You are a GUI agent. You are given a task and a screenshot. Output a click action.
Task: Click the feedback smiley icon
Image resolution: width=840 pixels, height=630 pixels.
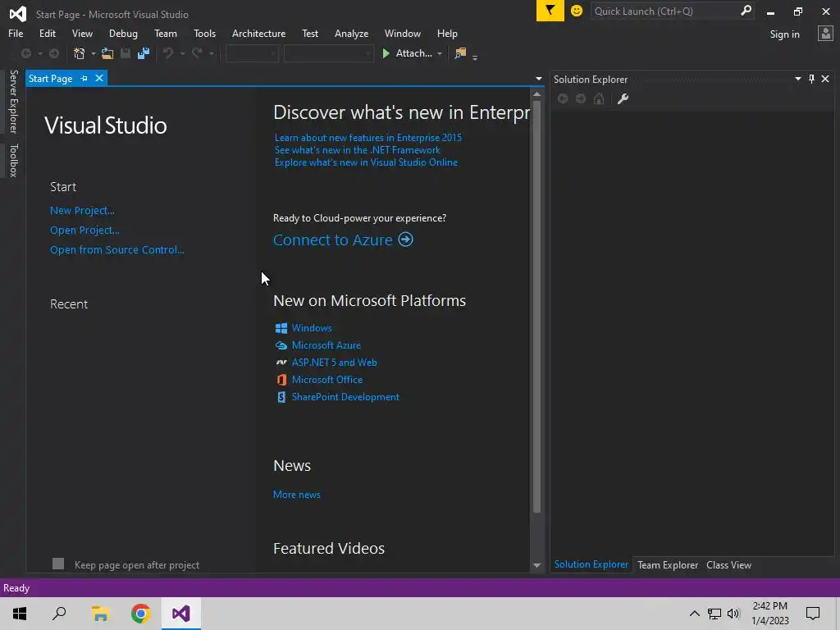[x=577, y=11]
